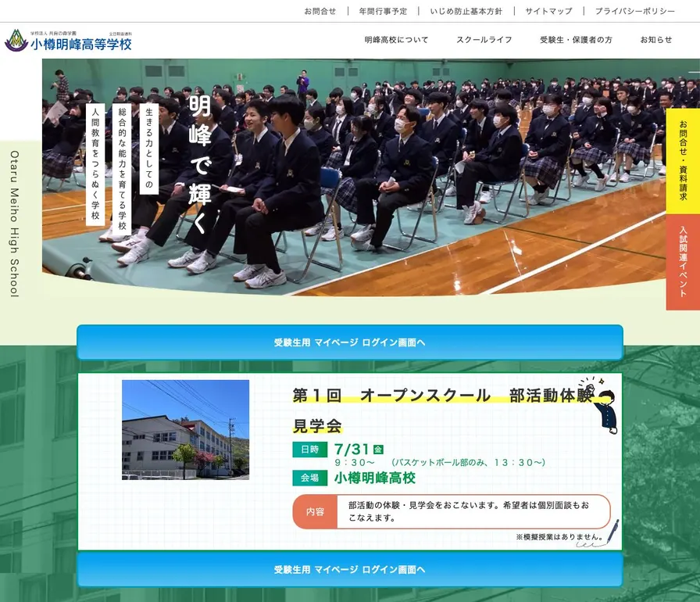The image size is (700, 602).
Task: Click the ※模擬授業はありません note
Action: tap(560, 537)
